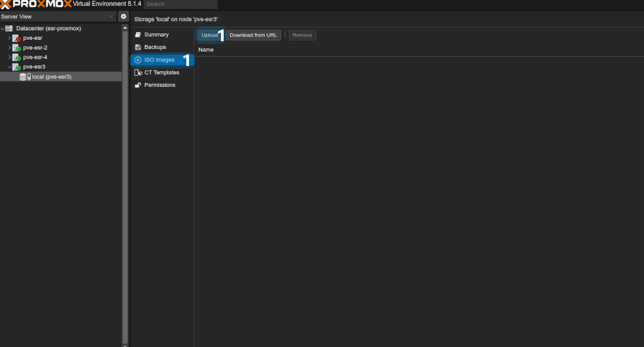Expand the pve-esr node
644x347 pixels.
point(9,38)
